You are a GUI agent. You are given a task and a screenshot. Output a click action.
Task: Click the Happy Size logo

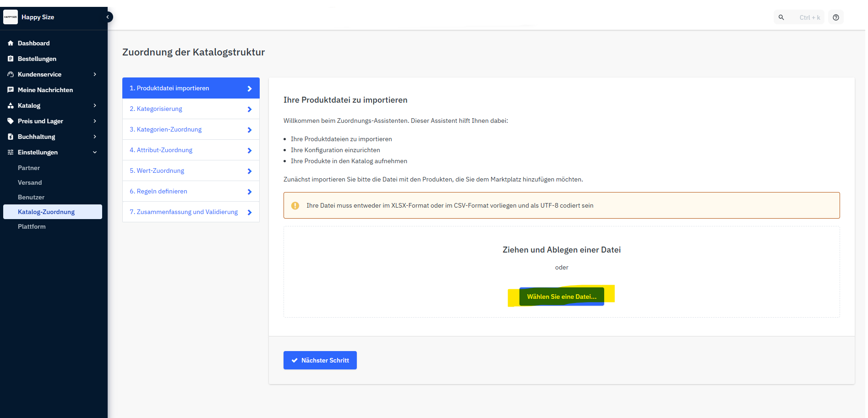pyautogui.click(x=11, y=17)
